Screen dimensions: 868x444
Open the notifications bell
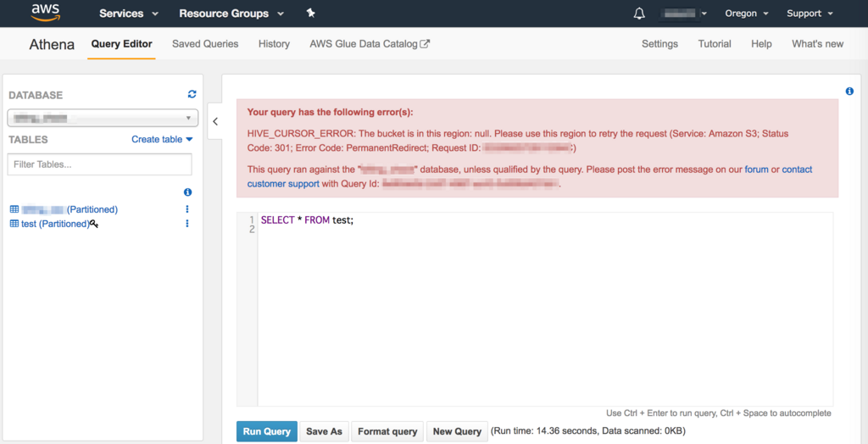(x=639, y=14)
